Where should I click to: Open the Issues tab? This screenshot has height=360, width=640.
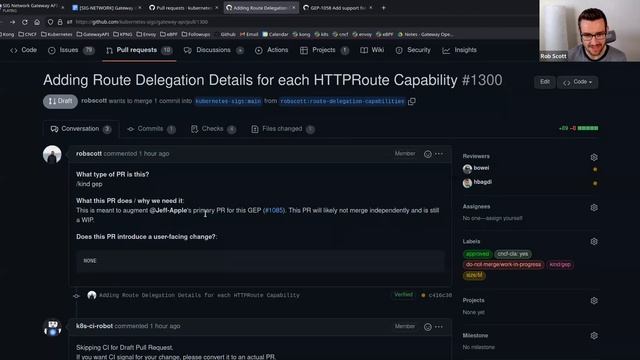(x=71, y=50)
